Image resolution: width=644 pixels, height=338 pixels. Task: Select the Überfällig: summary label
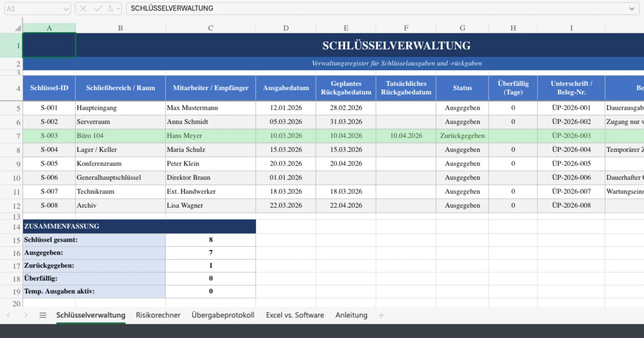point(94,278)
